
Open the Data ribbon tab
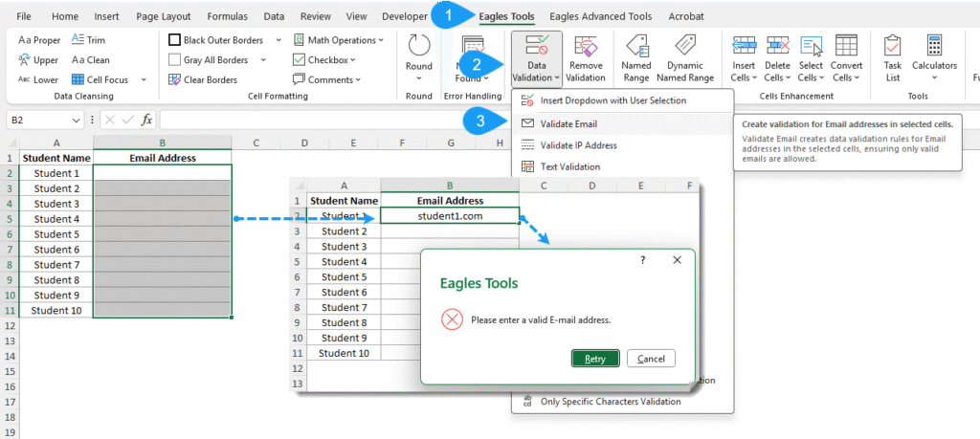tap(274, 16)
